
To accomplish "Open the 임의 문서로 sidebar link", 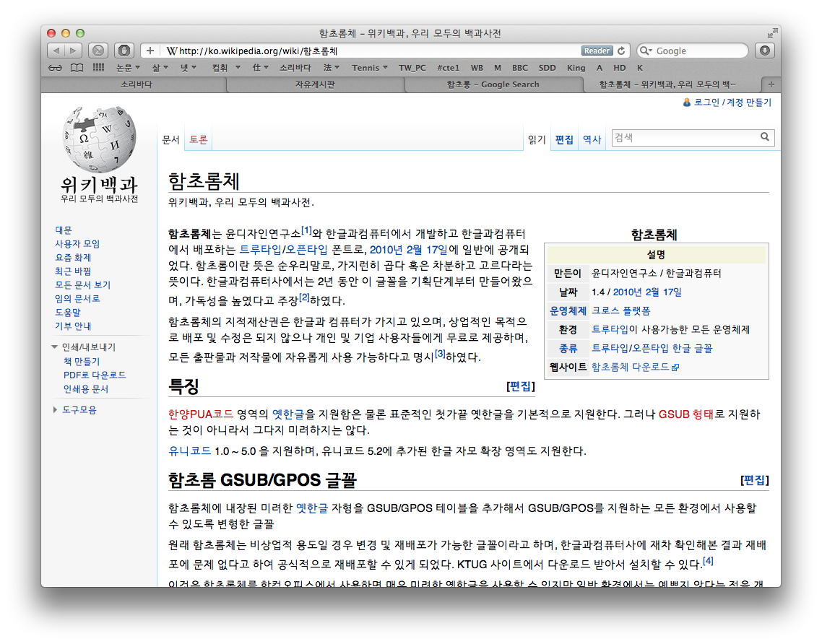I will 77,298.
